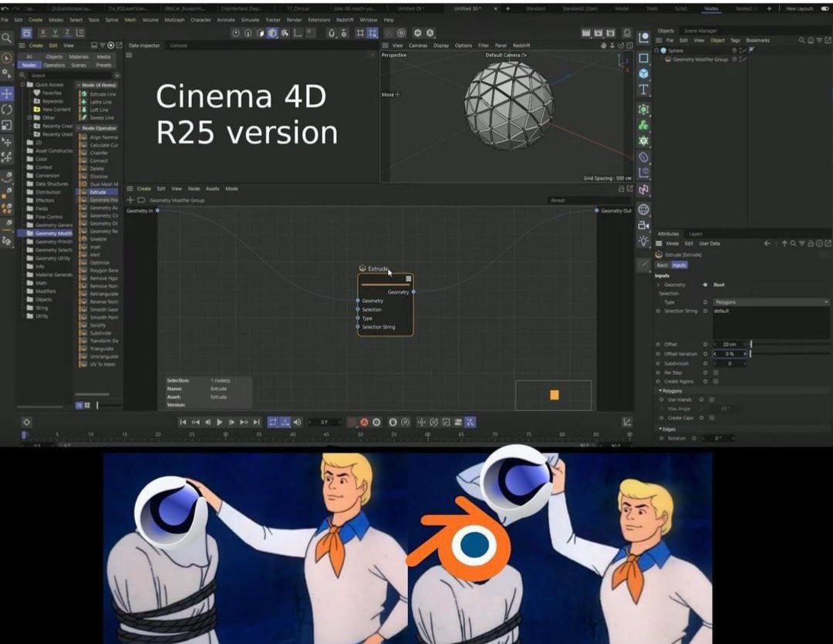Toggle Per Step checkbox
This screenshot has width=833, height=644.
coord(716,373)
